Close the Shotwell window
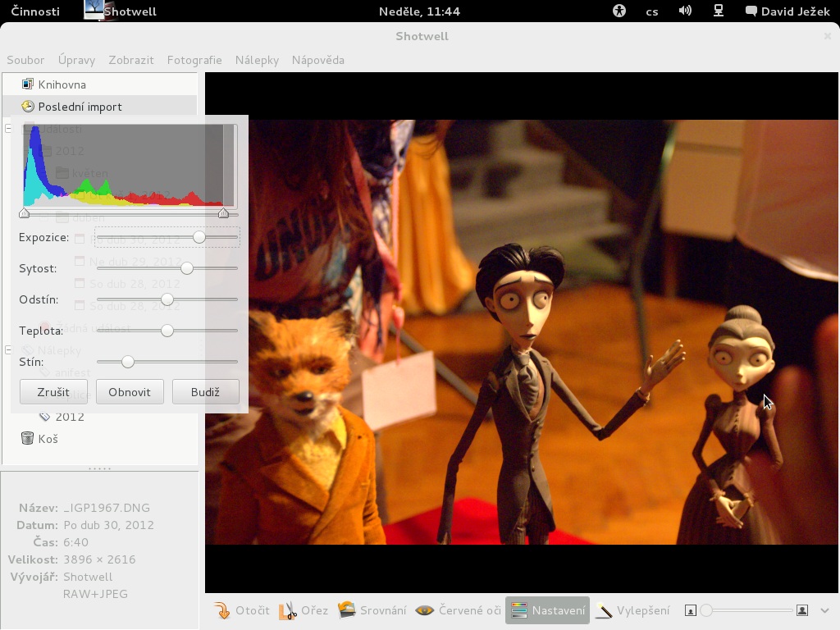This screenshot has height=630, width=840. coord(828,36)
